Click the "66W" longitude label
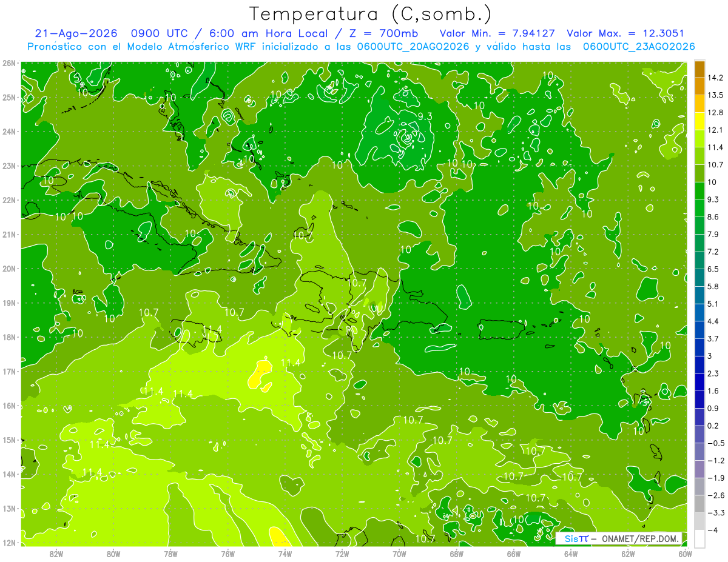 coord(514,554)
